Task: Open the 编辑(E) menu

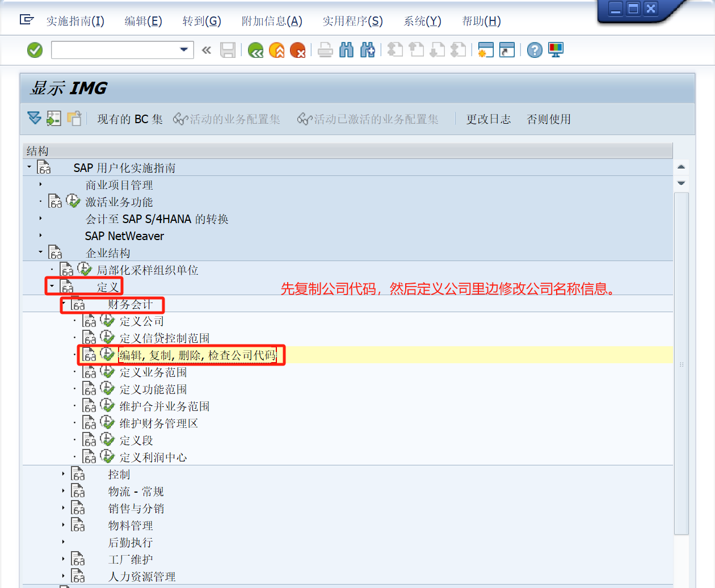Action: (143, 21)
